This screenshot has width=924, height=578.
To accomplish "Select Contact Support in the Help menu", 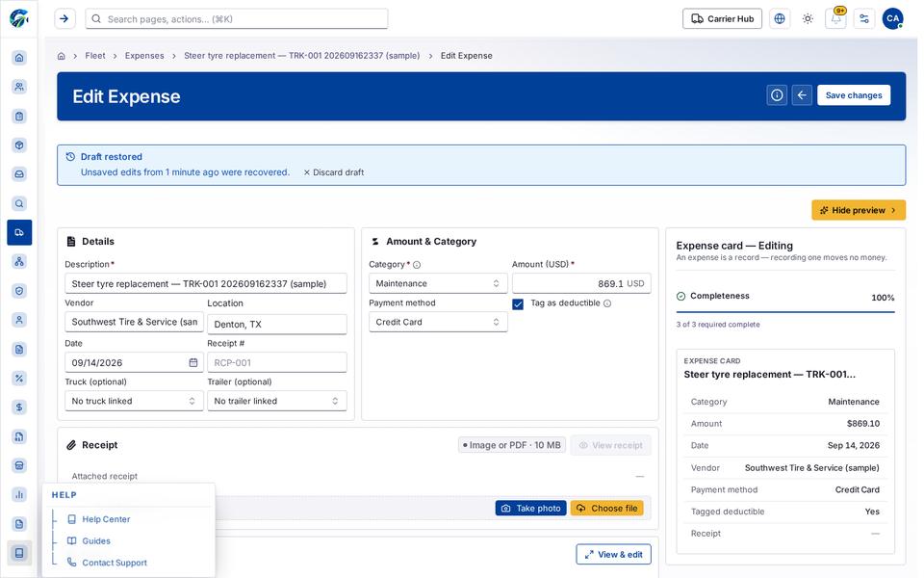I will tap(115, 564).
